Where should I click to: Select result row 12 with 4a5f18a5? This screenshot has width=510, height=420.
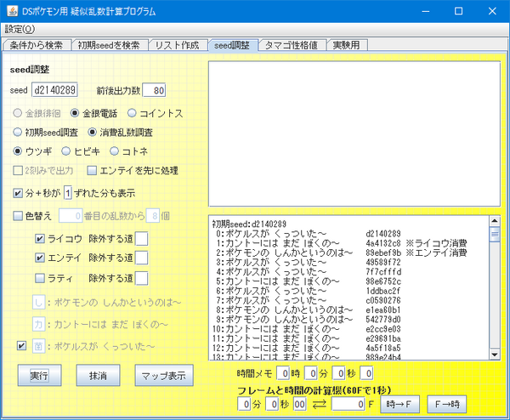tap(307, 348)
